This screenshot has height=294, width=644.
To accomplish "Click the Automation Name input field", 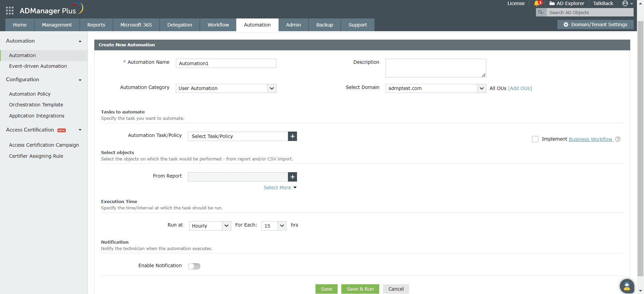I will click(x=226, y=63).
